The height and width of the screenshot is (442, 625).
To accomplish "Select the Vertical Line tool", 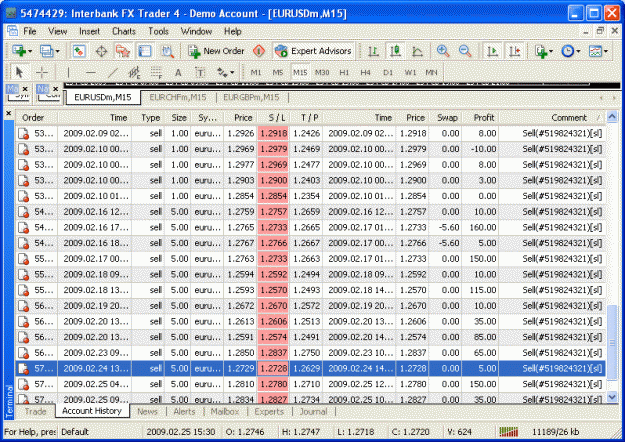I will pos(68,73).
